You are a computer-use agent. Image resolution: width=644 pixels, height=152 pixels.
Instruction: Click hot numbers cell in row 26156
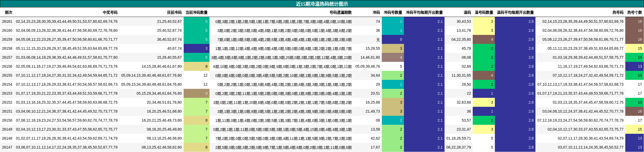(x=591, y=66)
